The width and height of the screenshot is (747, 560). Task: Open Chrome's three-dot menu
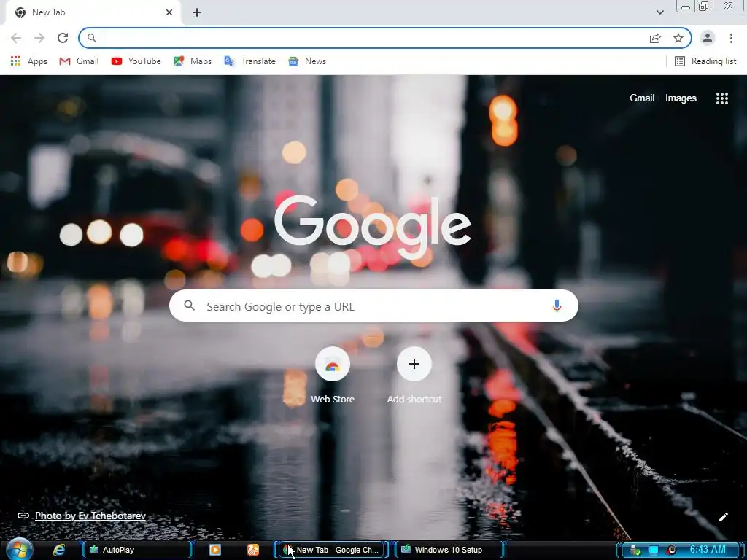click(x=731, y=38)
